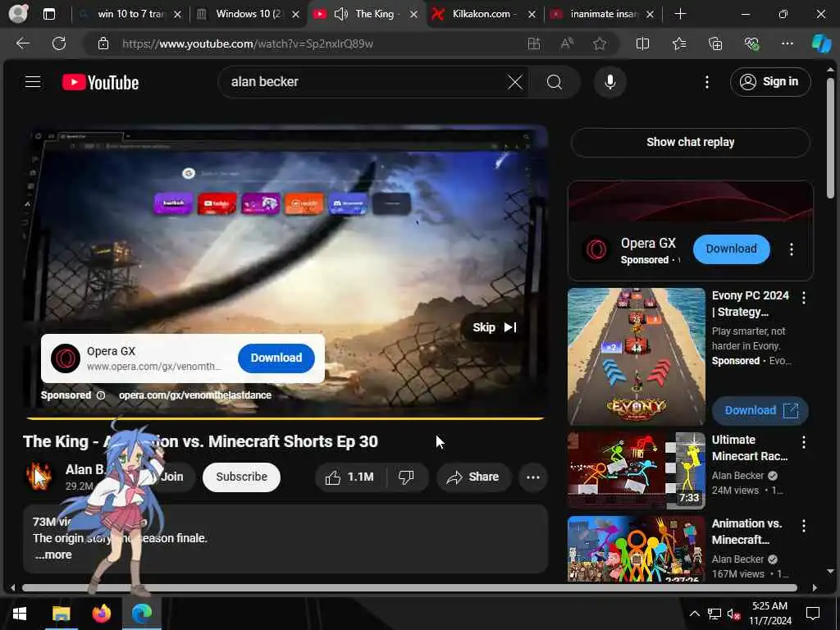
Task: Share the video
Action: 473,477
